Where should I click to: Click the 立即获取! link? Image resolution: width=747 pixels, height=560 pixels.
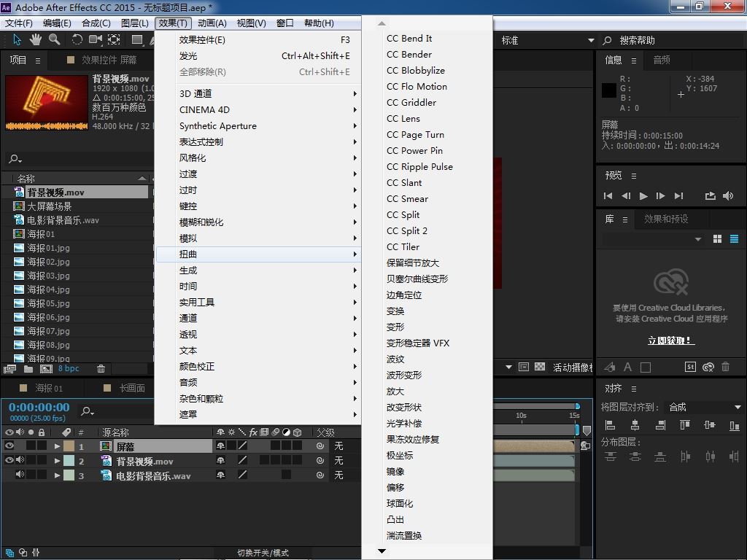pyautogui.click(x=671, y=341)
